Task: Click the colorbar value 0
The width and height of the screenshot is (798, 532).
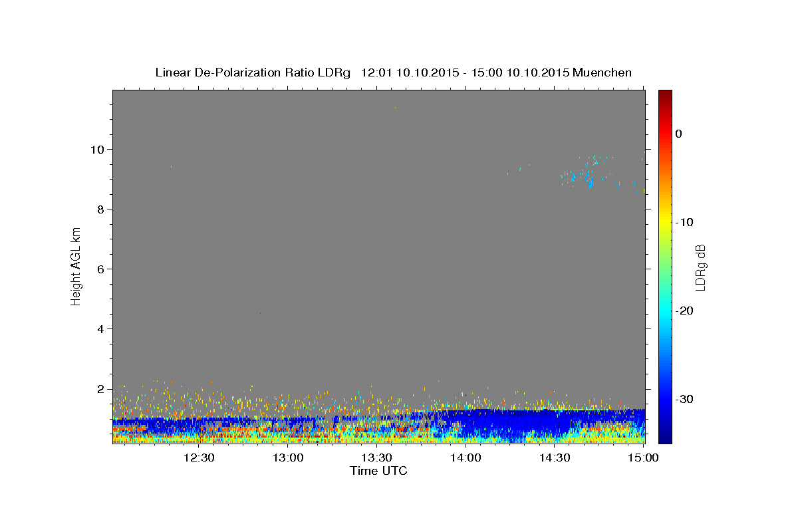Action: (679, 134)
